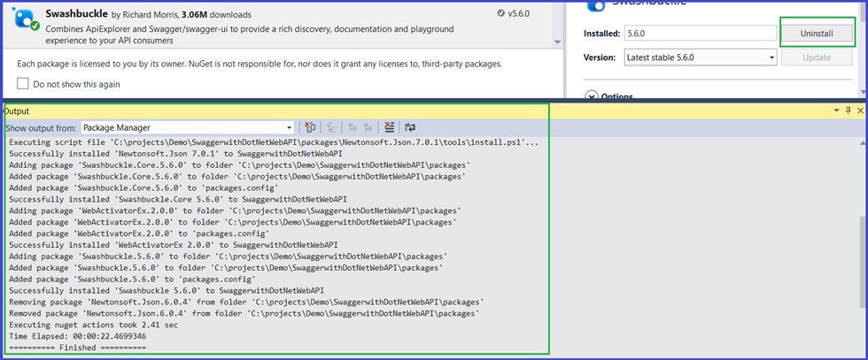Pin the Output window with auto-hide icon

(x=848, y=111)
